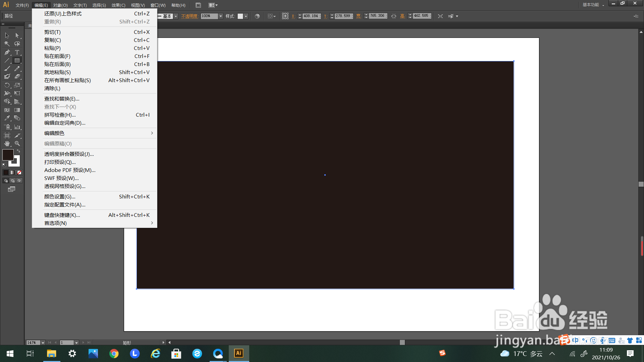Open the 147% zoom level dropdown
Image resolution: width=644 pixels, height=362 pixels.
click(x=43, y=343)
